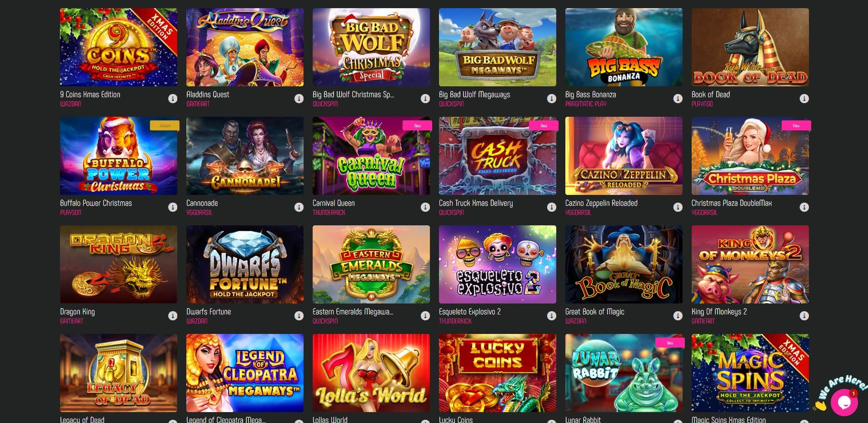The height and width of the screenshot is (423, 868).
Task: Open info icon for 9 Coins Xmas Edition
Action: 173,99
